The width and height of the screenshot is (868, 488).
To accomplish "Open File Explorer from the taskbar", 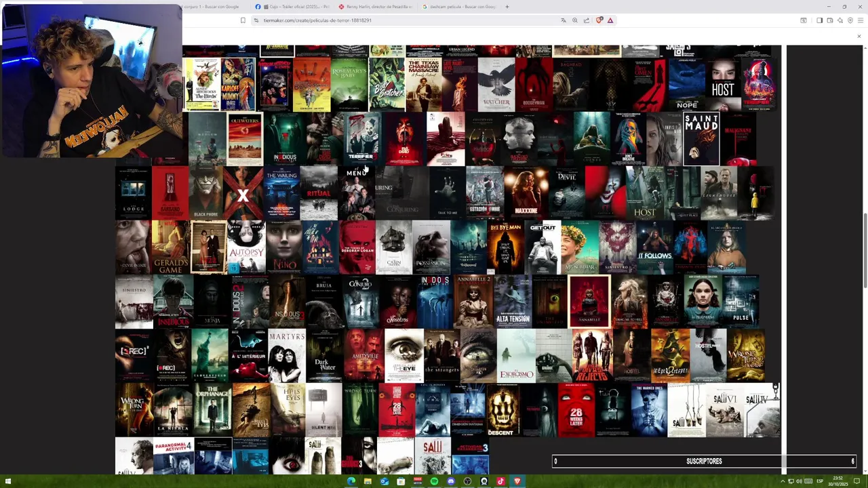I will click(368, 481).
